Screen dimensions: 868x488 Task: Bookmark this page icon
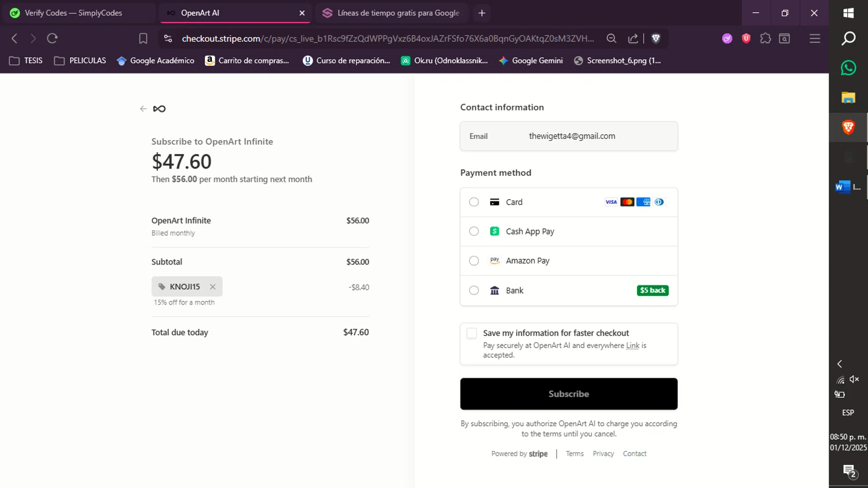(143, 38)
